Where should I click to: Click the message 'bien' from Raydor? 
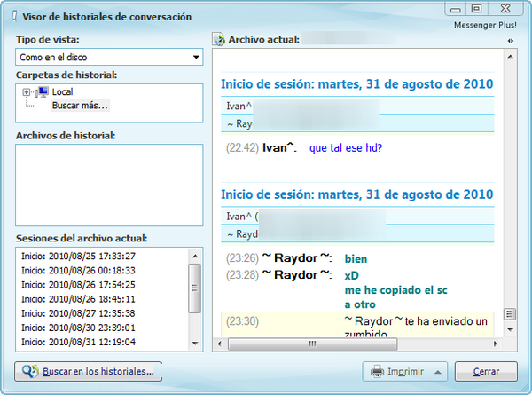point(356,259)
